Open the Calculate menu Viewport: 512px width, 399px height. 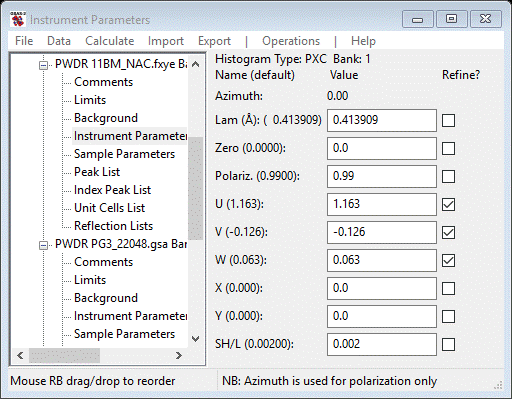point(110,41)
